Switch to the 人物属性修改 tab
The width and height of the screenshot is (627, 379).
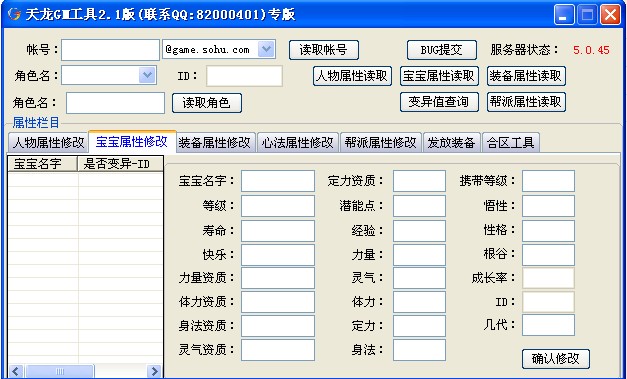point(48,142)
